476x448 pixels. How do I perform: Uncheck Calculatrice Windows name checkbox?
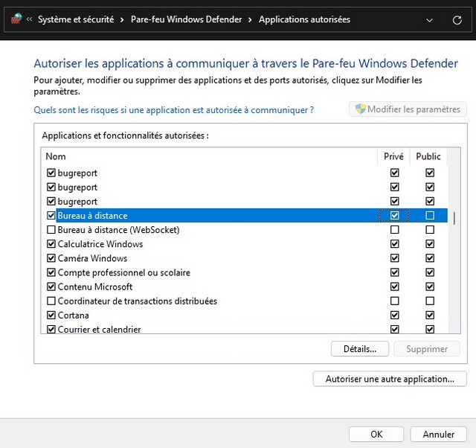51,244
